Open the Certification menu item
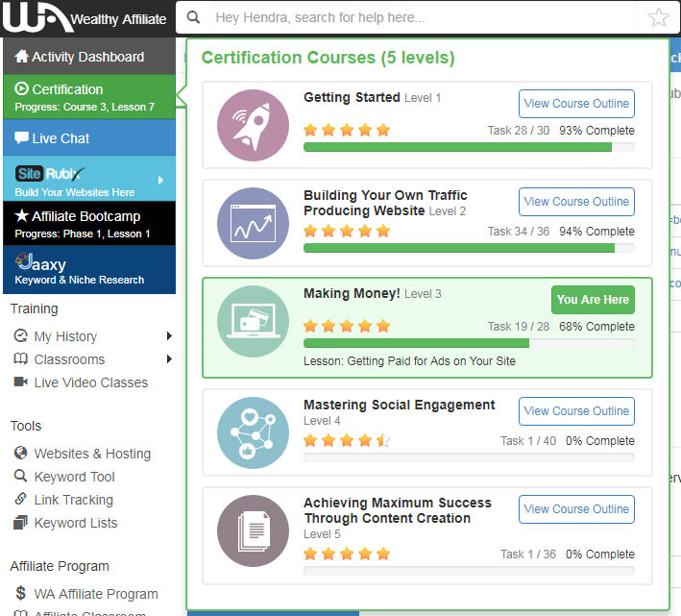 [x=89, y=97]
